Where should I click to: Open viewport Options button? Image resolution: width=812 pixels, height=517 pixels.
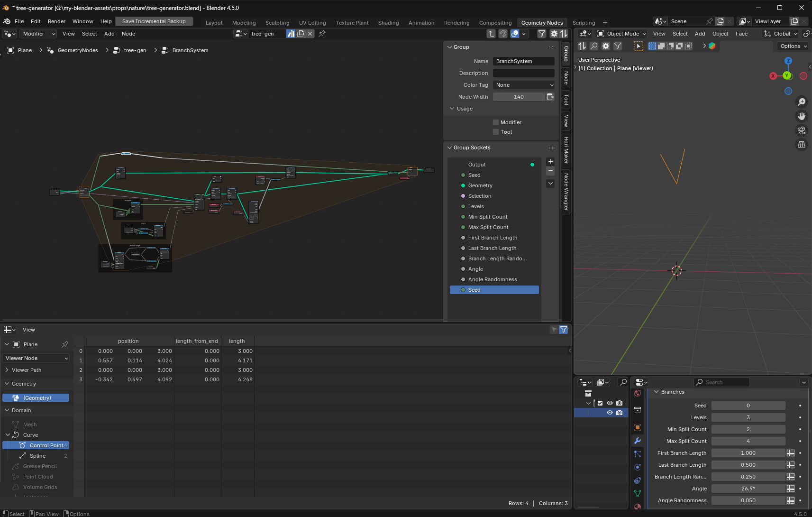(x=794, y=46)
